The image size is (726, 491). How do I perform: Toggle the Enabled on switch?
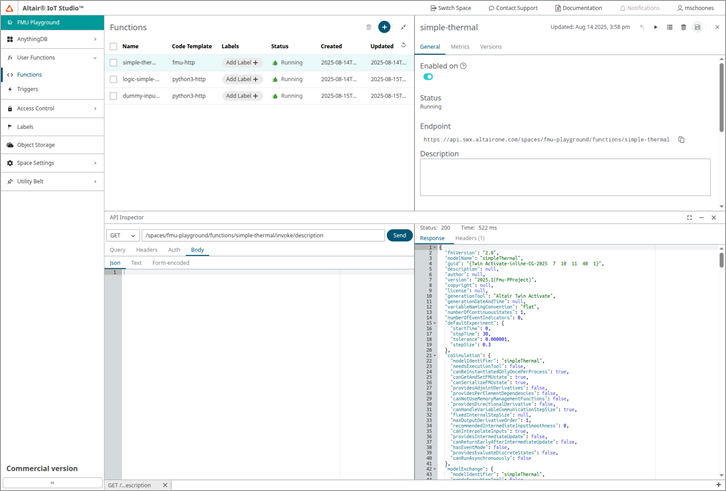pos(428,77)
